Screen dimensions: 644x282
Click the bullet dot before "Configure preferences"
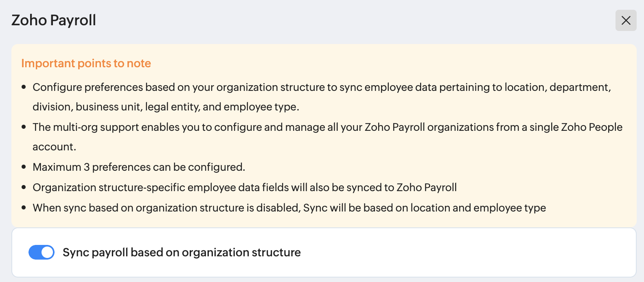click(x=24, y=87)
